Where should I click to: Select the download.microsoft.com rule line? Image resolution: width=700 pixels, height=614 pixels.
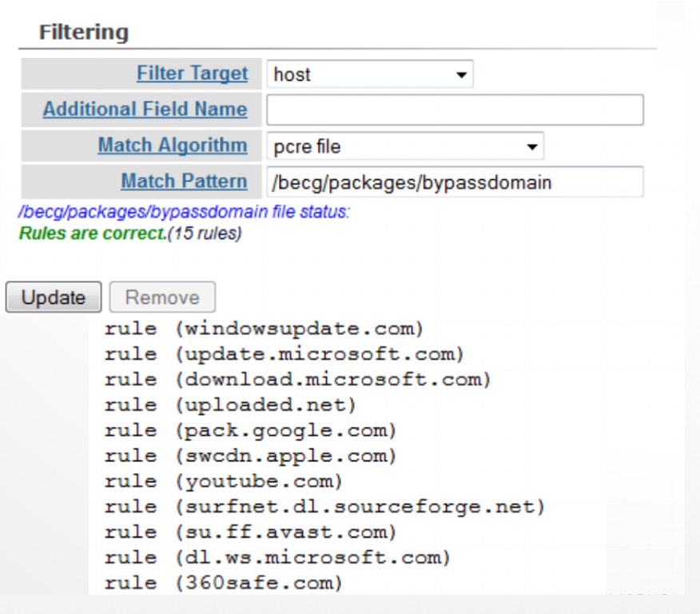(x=298, y=380)
